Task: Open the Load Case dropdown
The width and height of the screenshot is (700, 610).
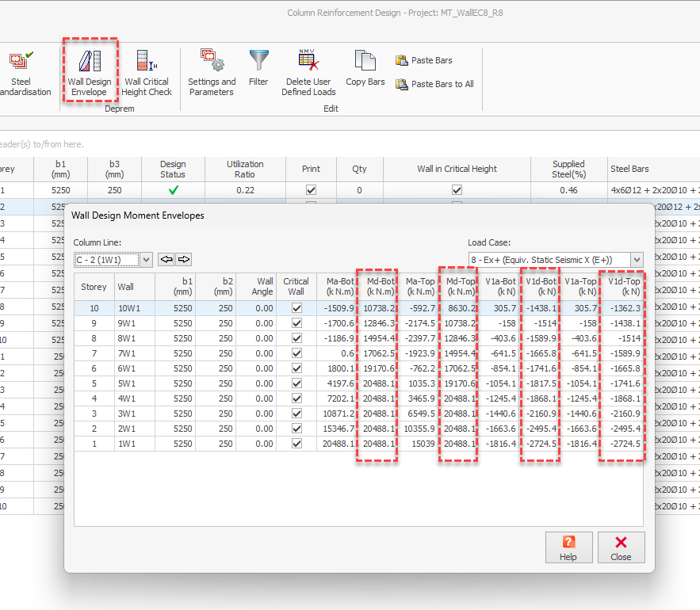Action: click(x=637, y=260)
